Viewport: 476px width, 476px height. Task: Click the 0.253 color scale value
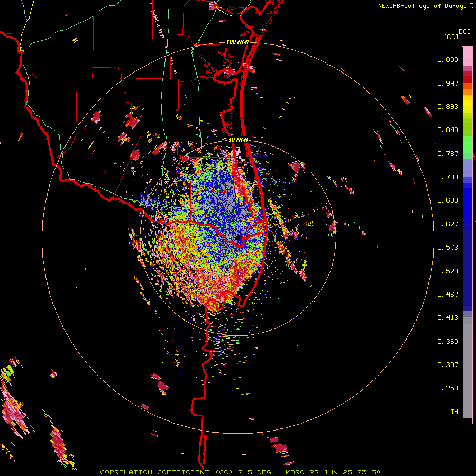point(448,388)
